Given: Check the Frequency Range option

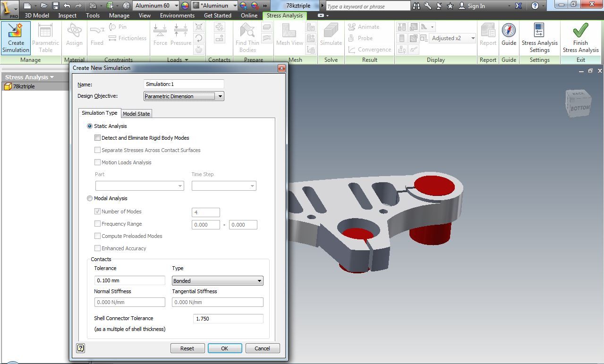Looking at the screenshot, I should tap(97, 223).
